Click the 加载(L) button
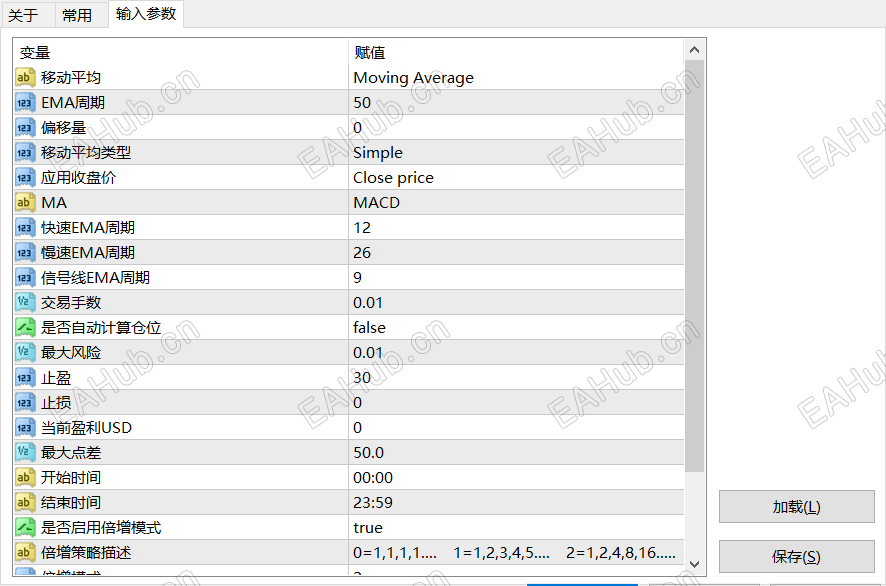Viewport: 886px width, 586px height. [796, 507]
